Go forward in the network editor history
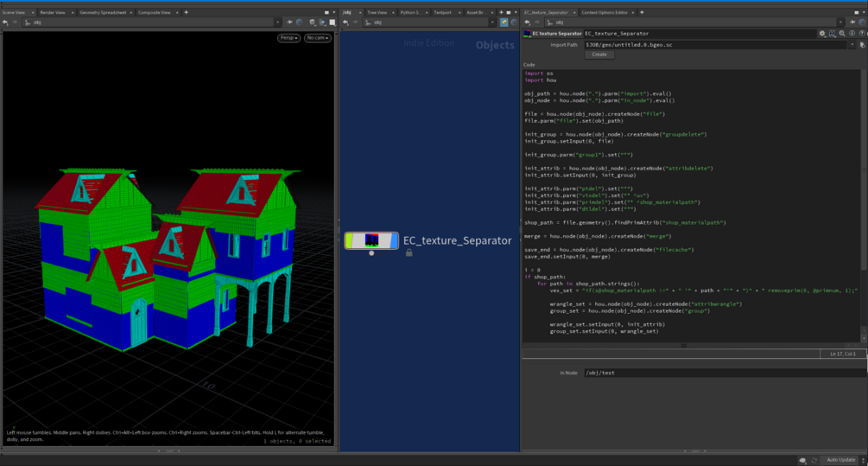 pos(355,22)
